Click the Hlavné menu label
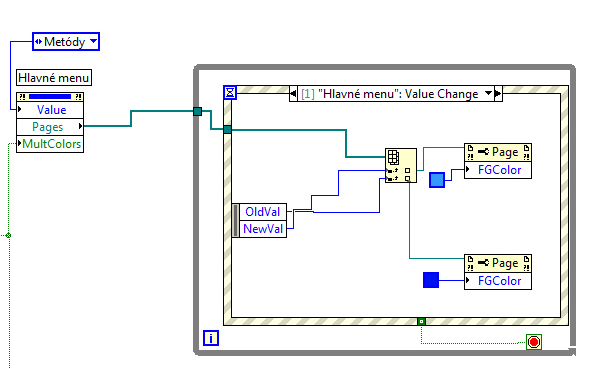Image resolution: width=589 pixels, height=368 pixels. tap(54, 78)
